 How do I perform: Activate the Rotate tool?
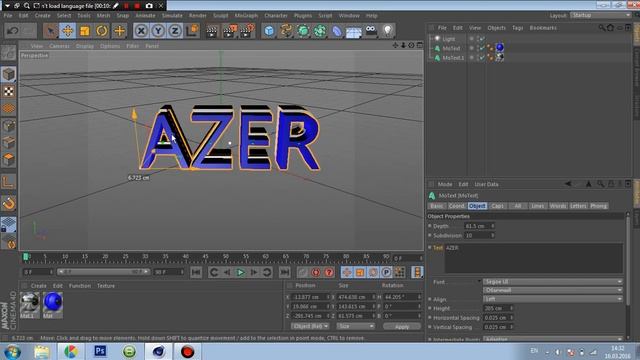click(102, 31)
